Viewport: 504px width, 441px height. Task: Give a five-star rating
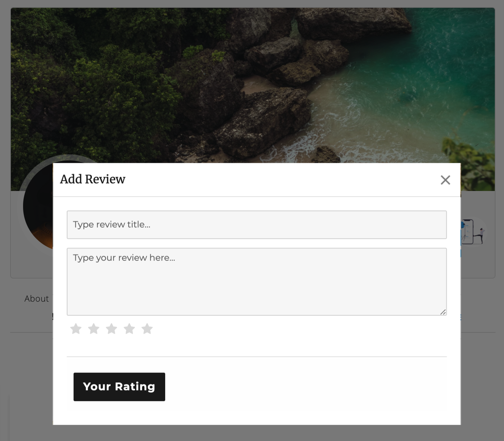pyautogui.click(x=147, y=329)
